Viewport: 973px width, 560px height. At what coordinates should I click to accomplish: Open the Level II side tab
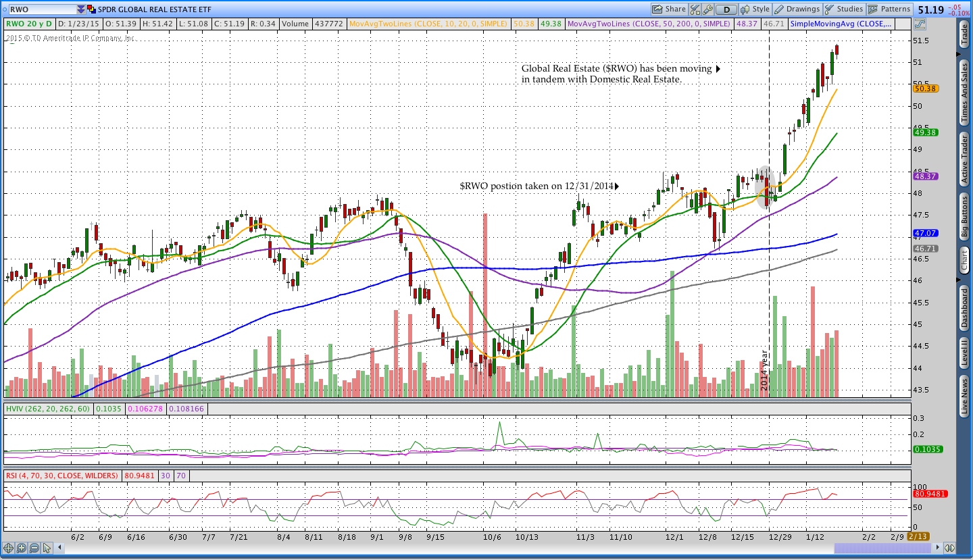[x=965, y=353]
